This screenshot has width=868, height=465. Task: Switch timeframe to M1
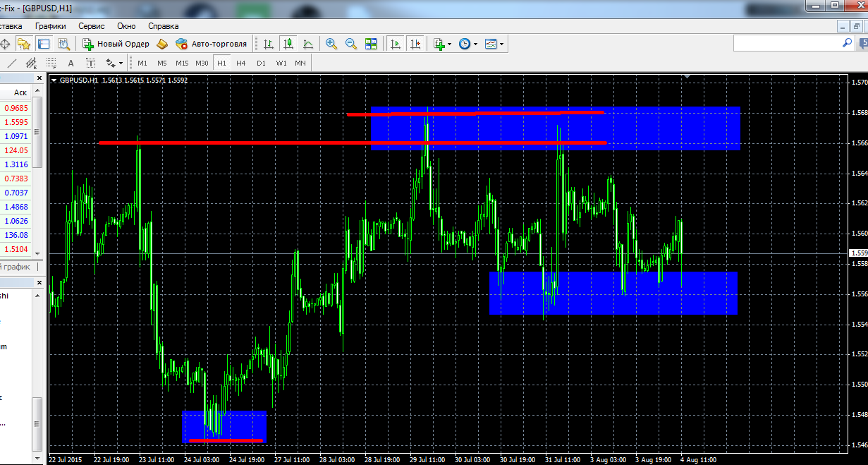[142, 63]
